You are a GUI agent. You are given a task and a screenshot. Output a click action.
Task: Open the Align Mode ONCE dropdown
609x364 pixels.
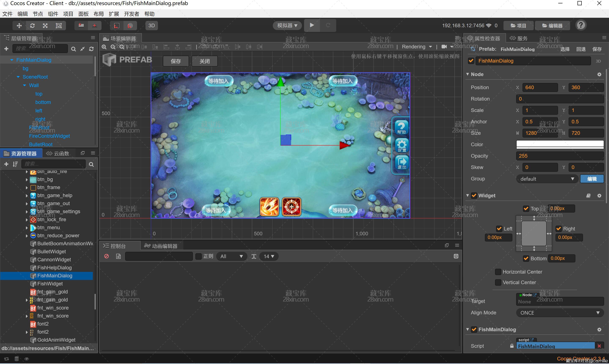560,313
